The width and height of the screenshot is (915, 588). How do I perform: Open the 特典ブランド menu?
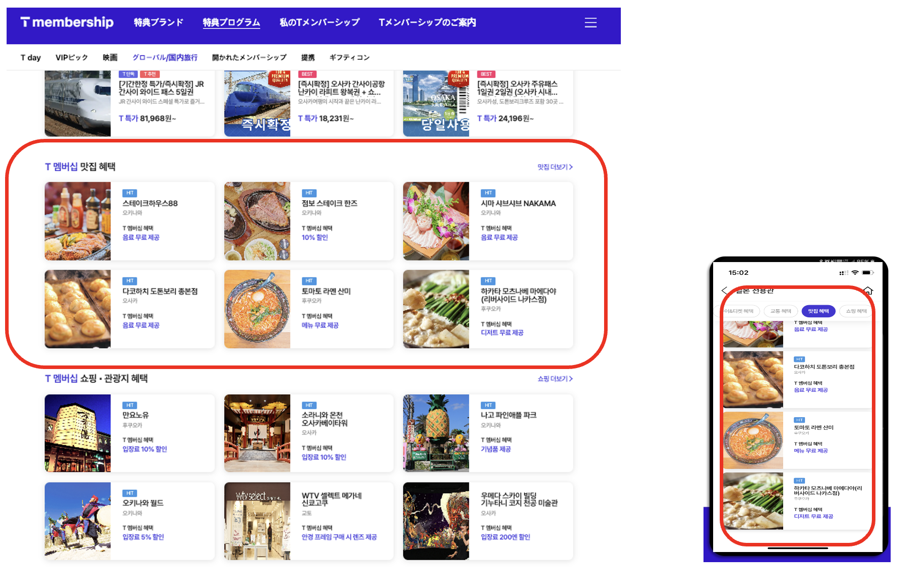click(158, 22)
